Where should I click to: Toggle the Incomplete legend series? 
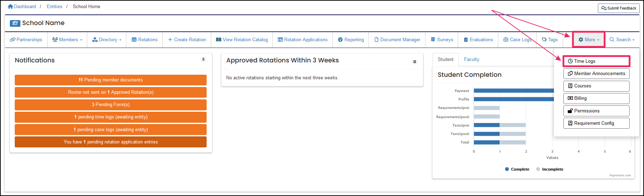pyautogui.click(x=550, y=169)
